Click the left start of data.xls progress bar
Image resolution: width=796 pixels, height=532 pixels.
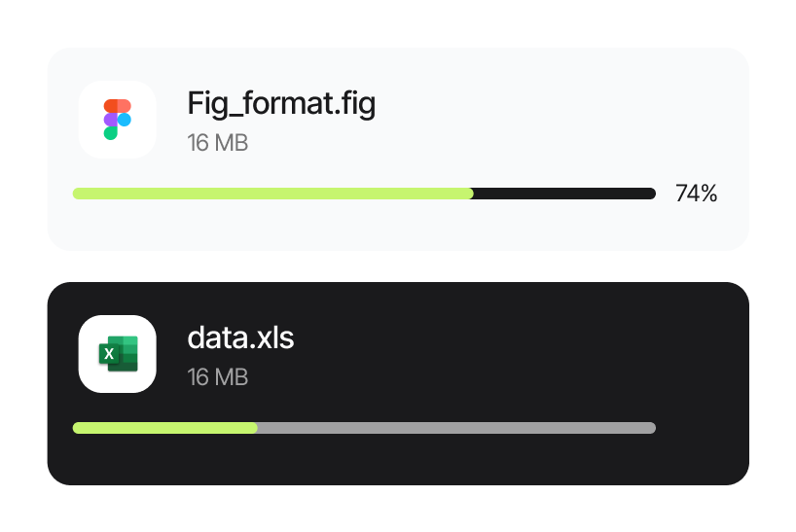click(x=77, y=428)
